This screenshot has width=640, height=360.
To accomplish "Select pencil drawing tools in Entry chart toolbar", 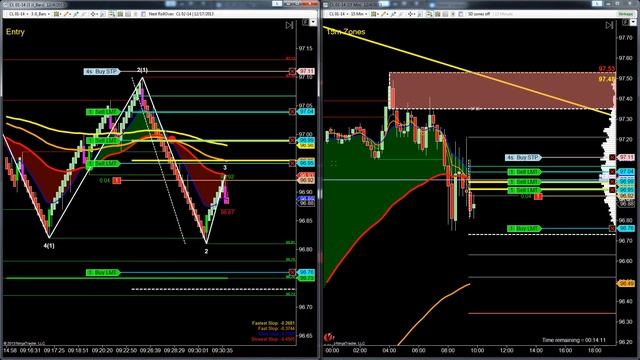I will 68,14.
